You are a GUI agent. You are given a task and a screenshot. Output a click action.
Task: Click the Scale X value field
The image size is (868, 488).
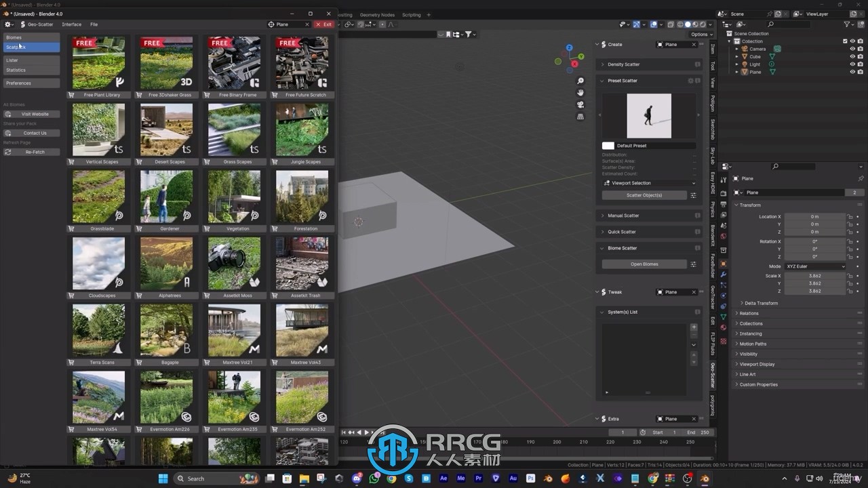click(x=815, y=276)
